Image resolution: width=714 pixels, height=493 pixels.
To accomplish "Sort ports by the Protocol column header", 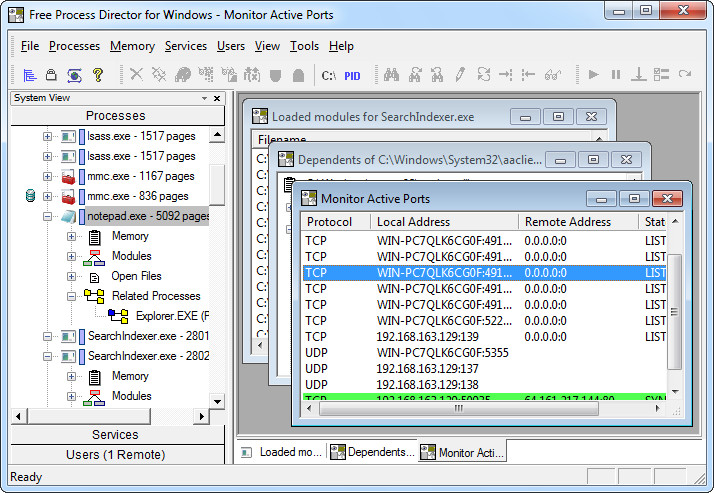I will click(x=335, y=222).
